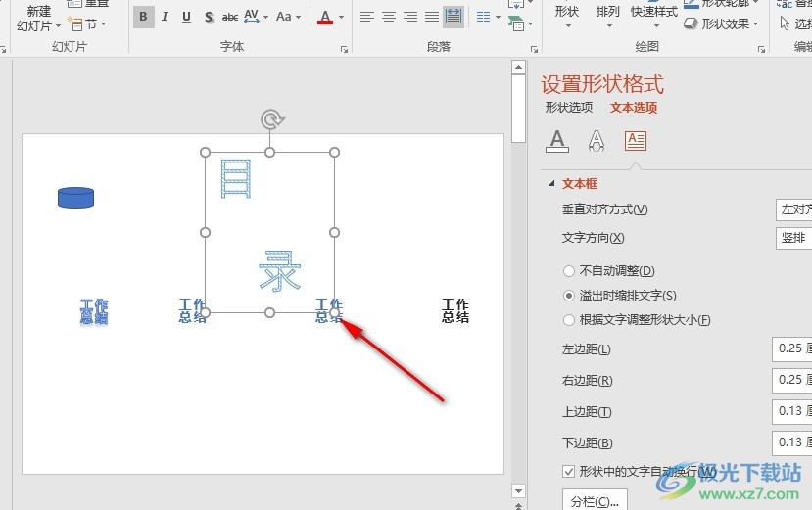Viewport: 812px width, 510px height.
Task: Click top margin (上边距) input field
Action: pyautogui.click(x=791, y=411)
